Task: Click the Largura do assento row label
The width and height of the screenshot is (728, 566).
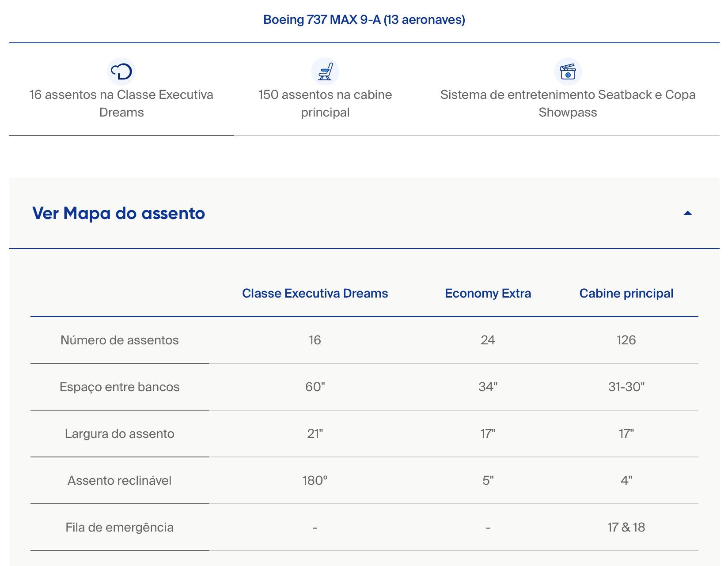Action: (120, 434)
